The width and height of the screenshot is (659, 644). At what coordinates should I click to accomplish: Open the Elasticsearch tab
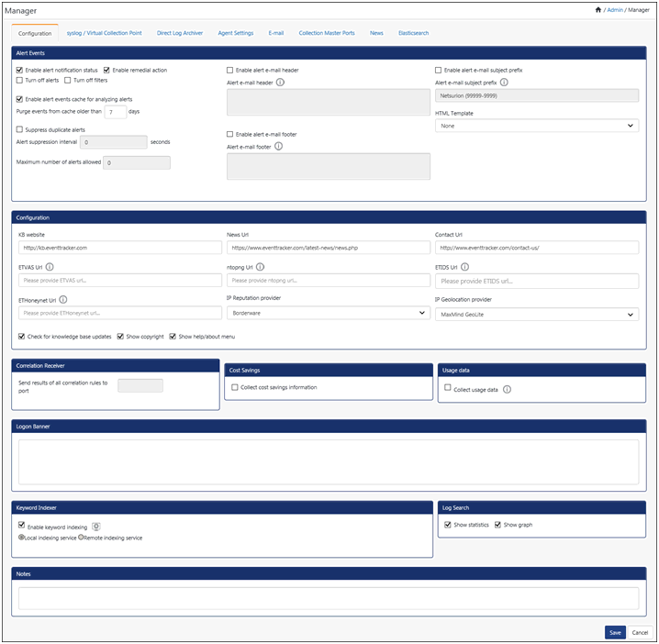point(414,33)
